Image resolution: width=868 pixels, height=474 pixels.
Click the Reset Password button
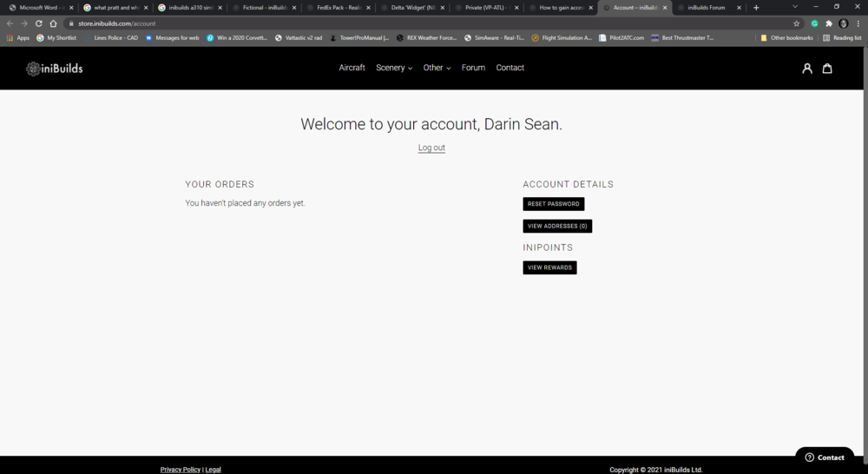(x=553, y=204)
